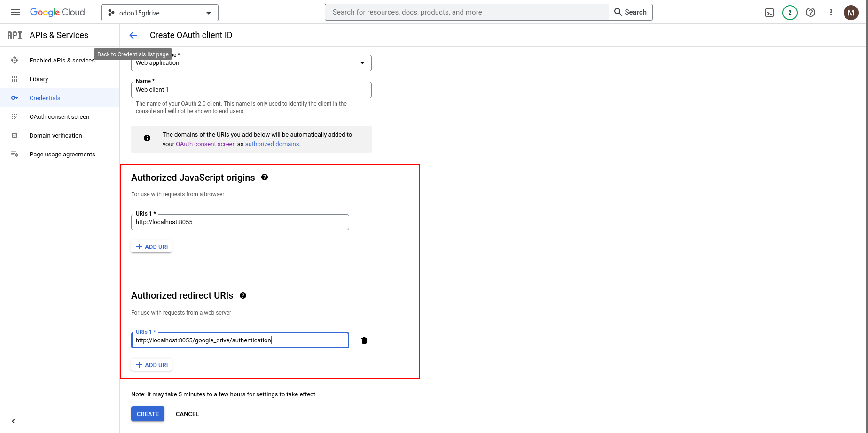Open the three-dot settings and utilities menu
This screenshot has height=433, width=868.
[x=831, y=13]
